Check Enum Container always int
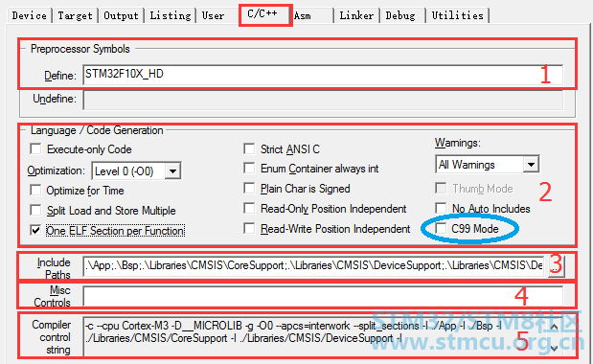 pos(249,168)
